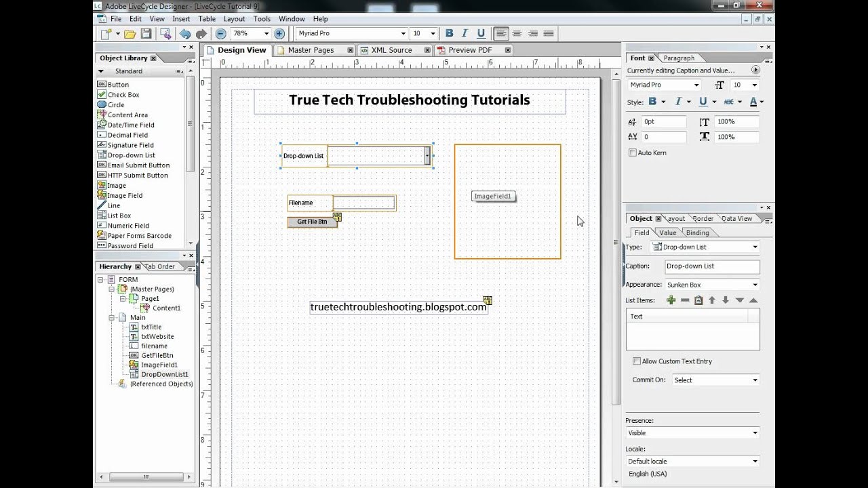The image size is (868, 488).
Task: Collapse the Standard object library group
Action: 101,71
